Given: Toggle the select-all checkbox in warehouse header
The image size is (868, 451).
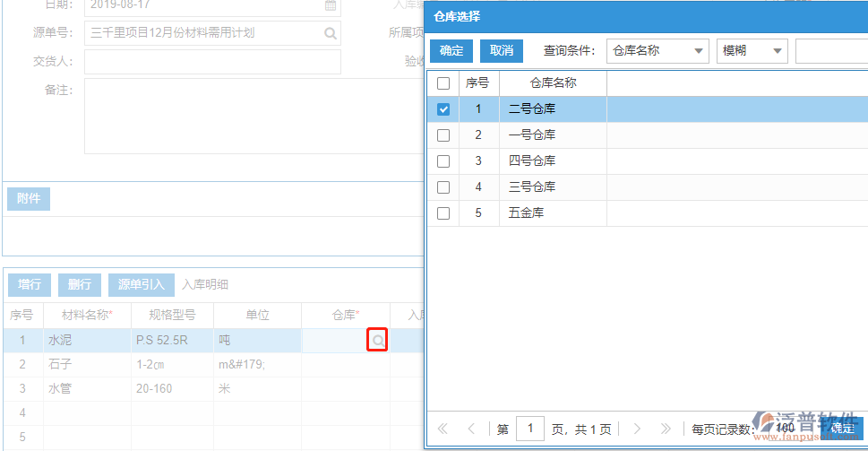Looking at the screenshot, I should [443, 83].
